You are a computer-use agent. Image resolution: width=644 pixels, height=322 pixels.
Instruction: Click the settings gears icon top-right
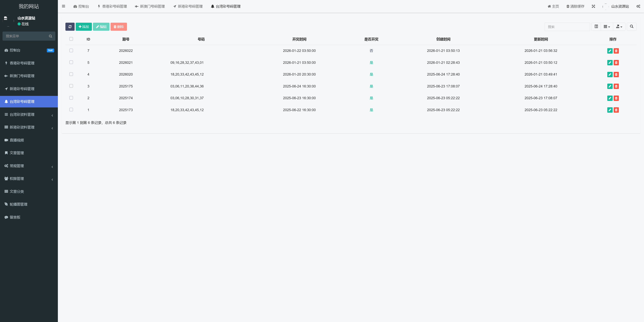pos(638,6)
